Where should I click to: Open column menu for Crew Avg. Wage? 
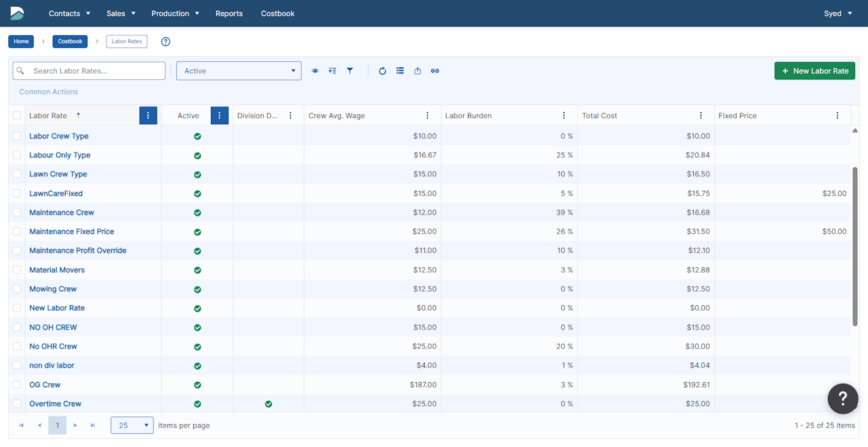[x=427, y=116]
